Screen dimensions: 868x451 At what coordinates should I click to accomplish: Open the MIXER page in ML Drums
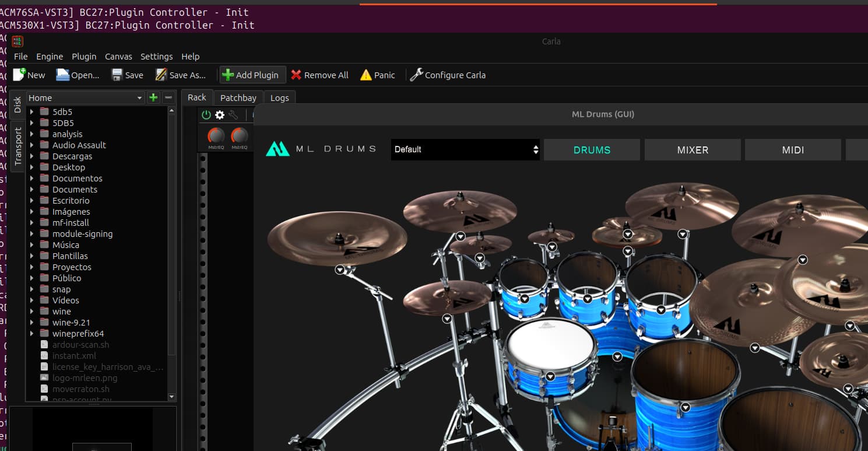[x=692, y=150]
